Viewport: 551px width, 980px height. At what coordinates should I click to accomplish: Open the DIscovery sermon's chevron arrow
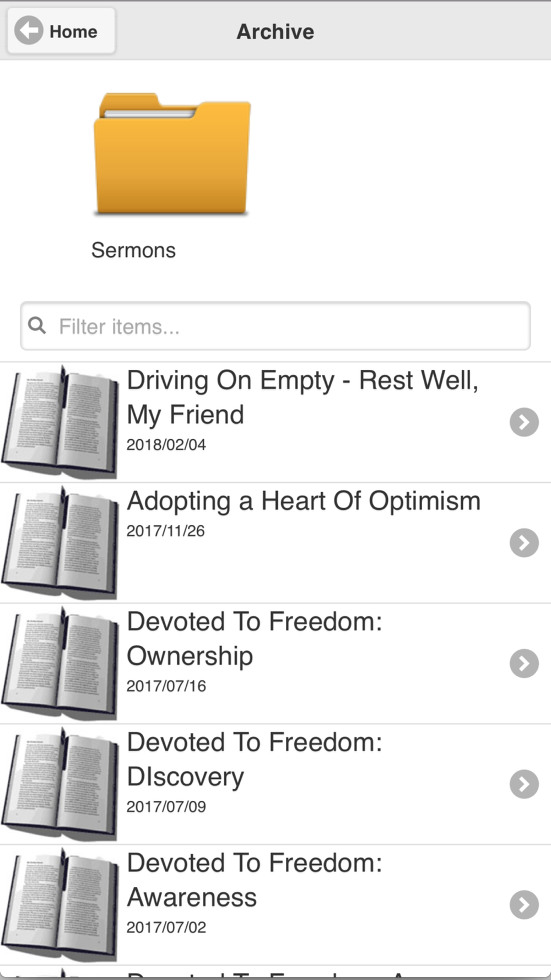(x=524, y=784)
